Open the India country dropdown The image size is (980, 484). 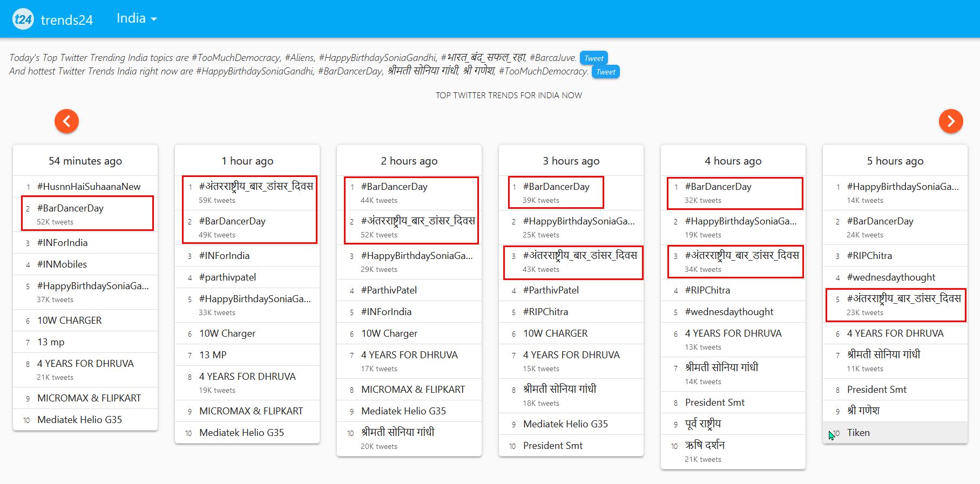(x=137, y=18)
